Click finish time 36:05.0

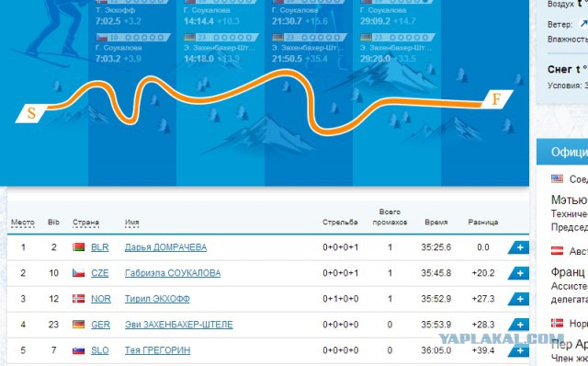tap(436, 350)
